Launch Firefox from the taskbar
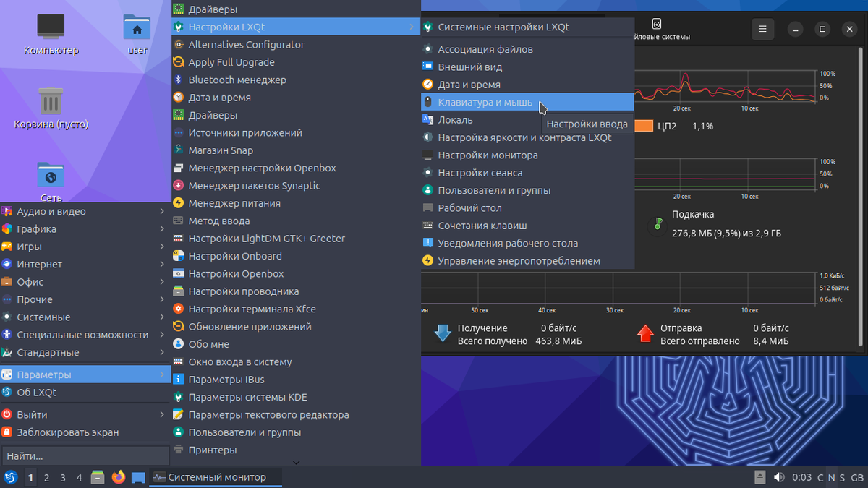 [x=118, y=477]
